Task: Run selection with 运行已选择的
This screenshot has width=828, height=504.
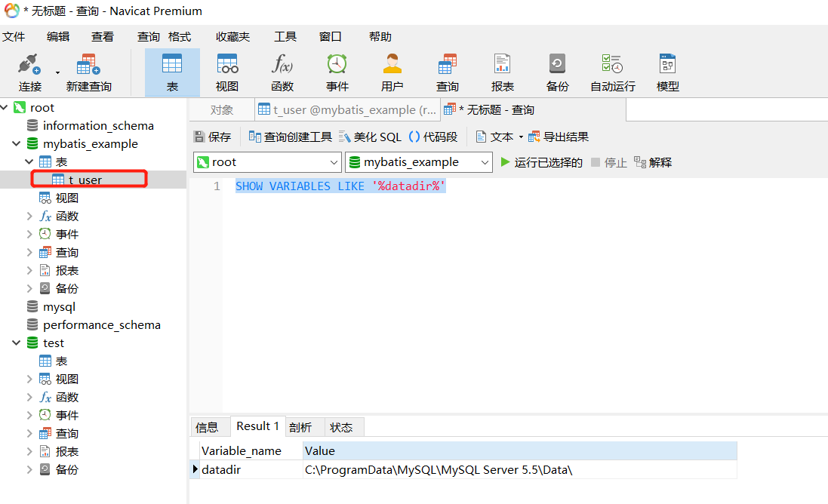Action: [x=541, y=162]
